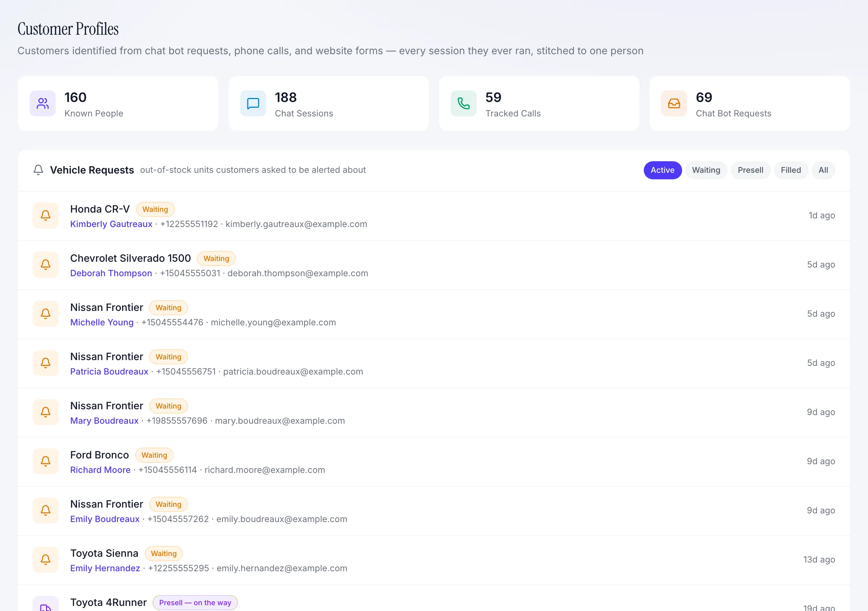Open Michelle Young's profile link
This screenshot has height=611, width=868.
[x=102, y=322]
